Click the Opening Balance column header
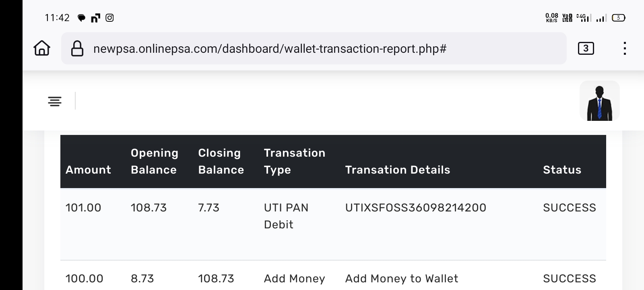Viewport: 644px width, 290px height. point(154,161)
